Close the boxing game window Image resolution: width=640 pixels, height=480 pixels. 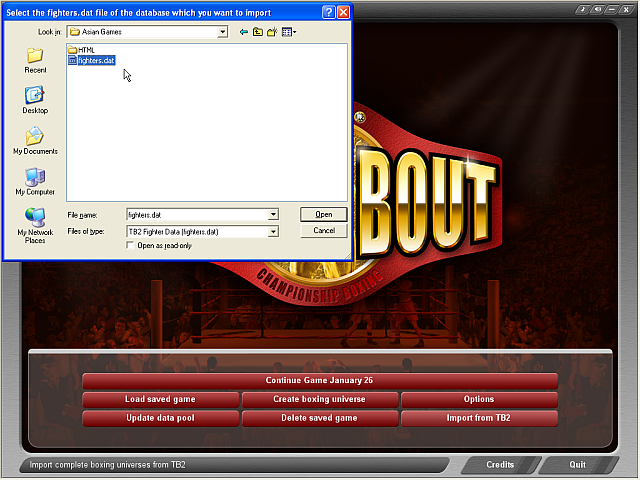point(626,9)
